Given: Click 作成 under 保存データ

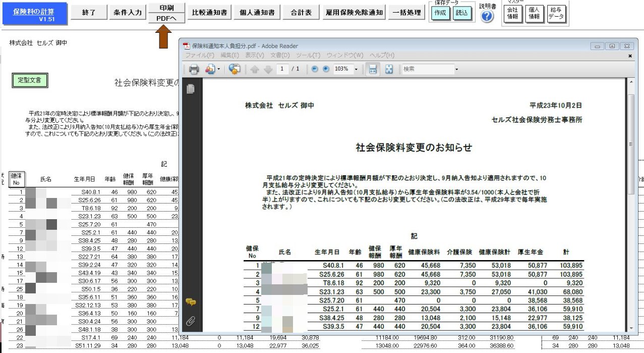Looking at the screenshot, I should click(x=440, y=14).
